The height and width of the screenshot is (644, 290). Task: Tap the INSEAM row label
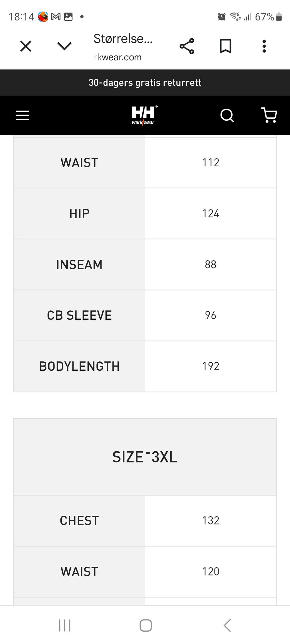[x=79, y=264]
